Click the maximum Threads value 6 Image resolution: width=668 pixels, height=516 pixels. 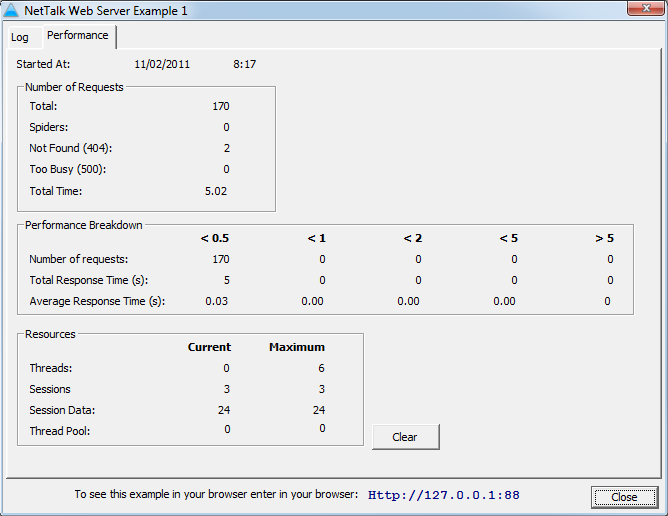(x=321, y=368)
